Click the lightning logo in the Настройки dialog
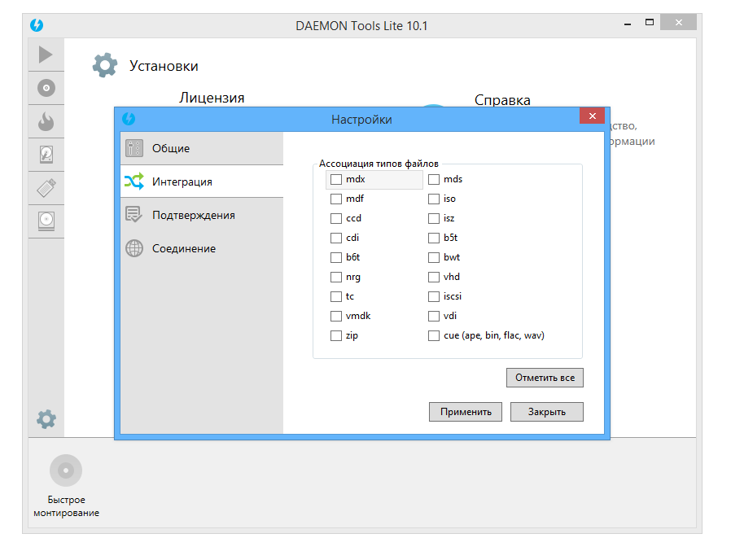The width and height of the screenshot is (731, 560). [129, 119]
